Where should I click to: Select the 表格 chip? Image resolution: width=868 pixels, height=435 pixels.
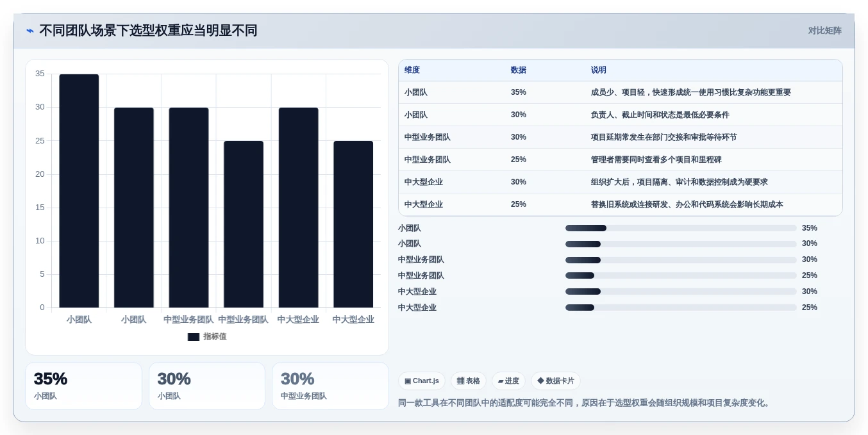469,381
